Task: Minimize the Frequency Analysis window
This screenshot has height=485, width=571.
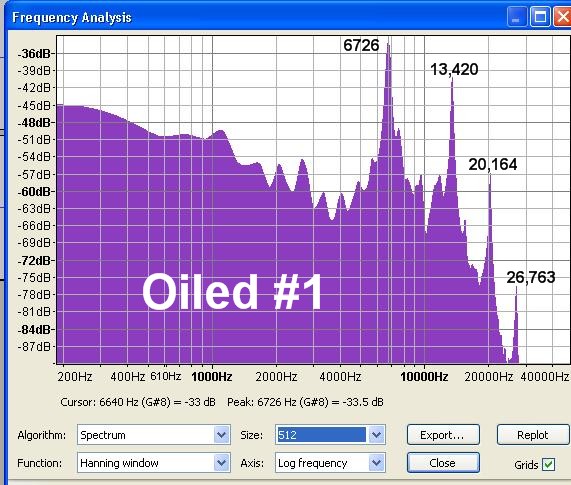Action: coord(516,17)
